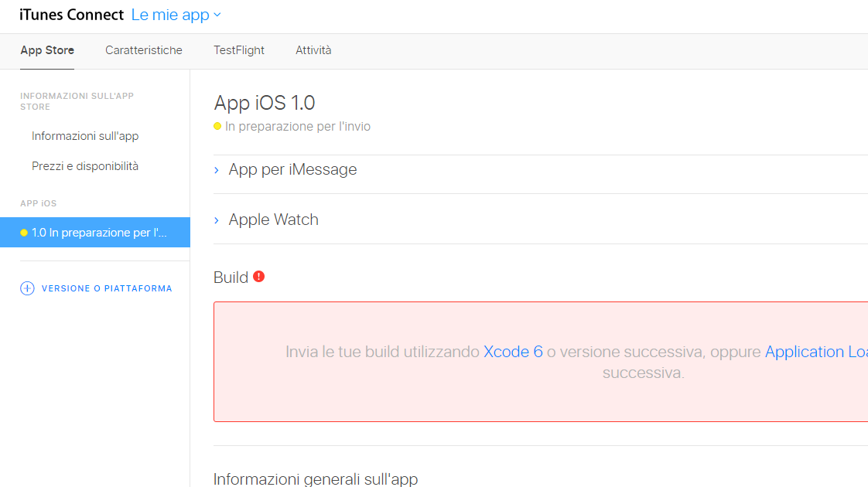
Task: Click the yellow status dot in sidebar version item
Action: click(24, 233)
